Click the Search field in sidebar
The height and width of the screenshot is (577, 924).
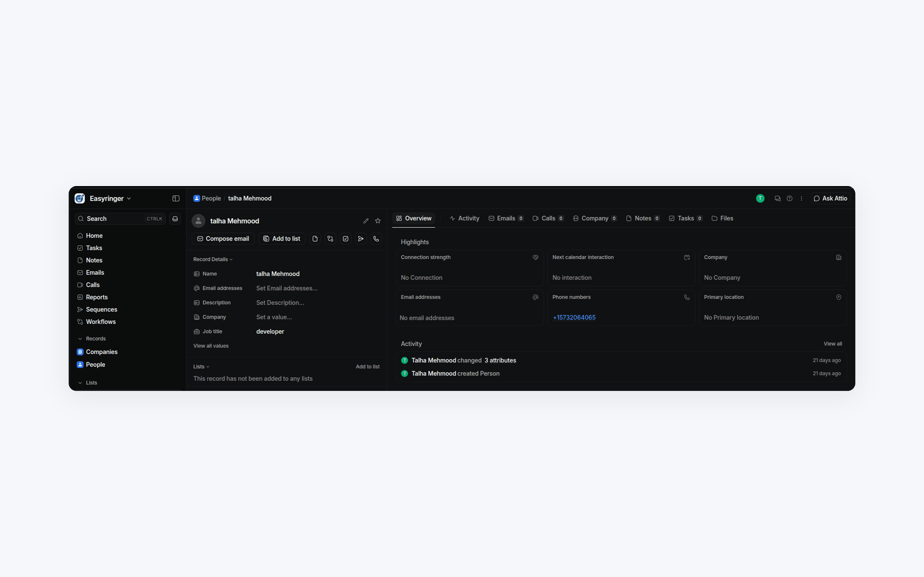pyautogui.click(x=120, y=219)
